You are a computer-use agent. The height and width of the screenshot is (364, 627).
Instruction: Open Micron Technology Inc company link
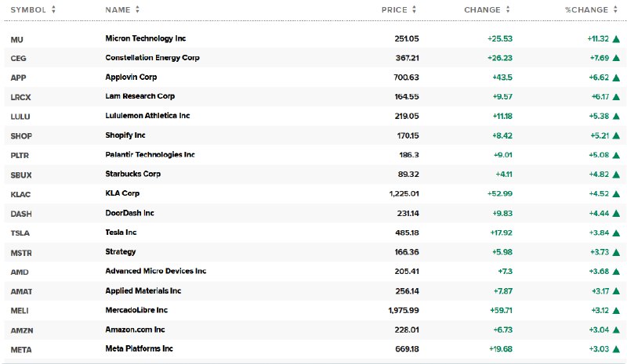pos(146,38)
